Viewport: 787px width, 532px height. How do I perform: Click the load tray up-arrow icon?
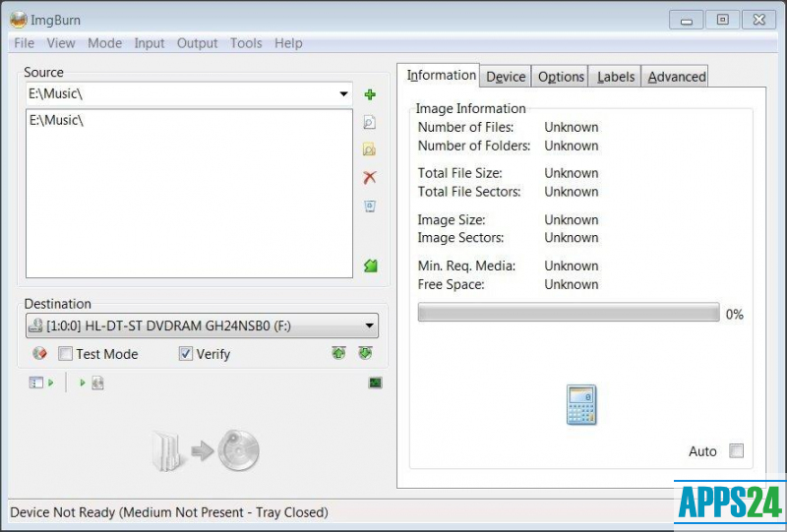tap(338, 353)
